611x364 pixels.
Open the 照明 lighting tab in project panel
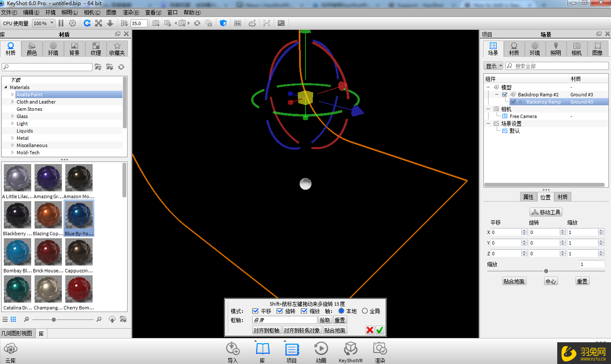(556, 49)
